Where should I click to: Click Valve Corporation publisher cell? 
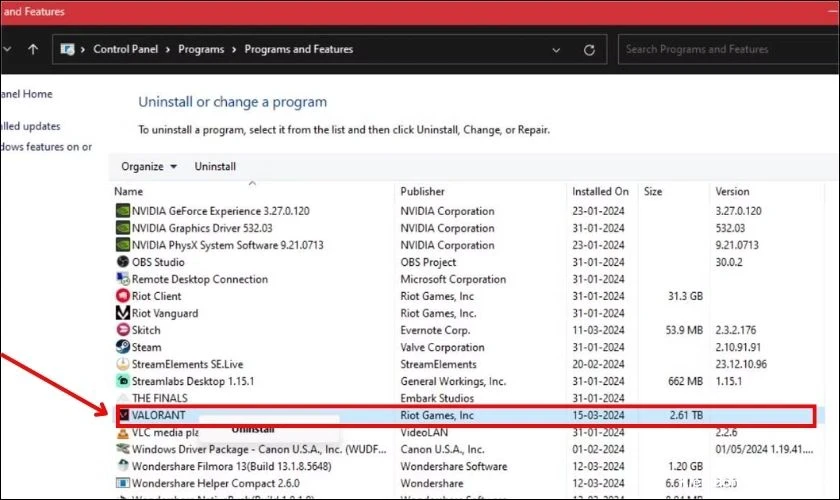point(442,347)
